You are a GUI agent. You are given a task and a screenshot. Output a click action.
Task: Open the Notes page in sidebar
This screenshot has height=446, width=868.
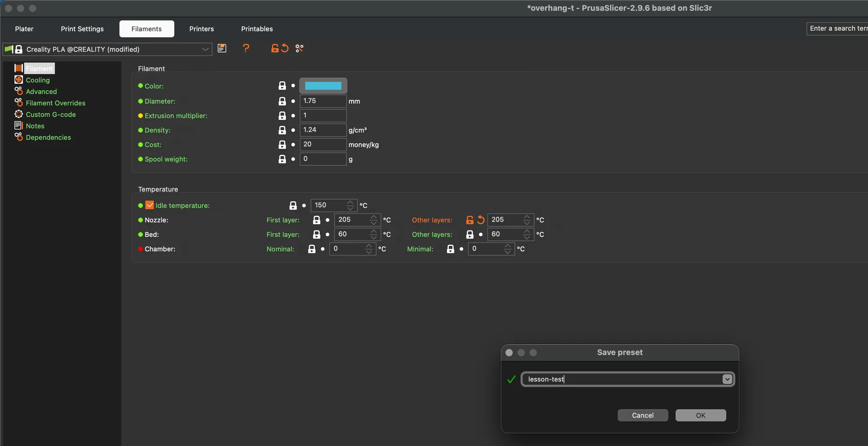(x=35, y=126)
